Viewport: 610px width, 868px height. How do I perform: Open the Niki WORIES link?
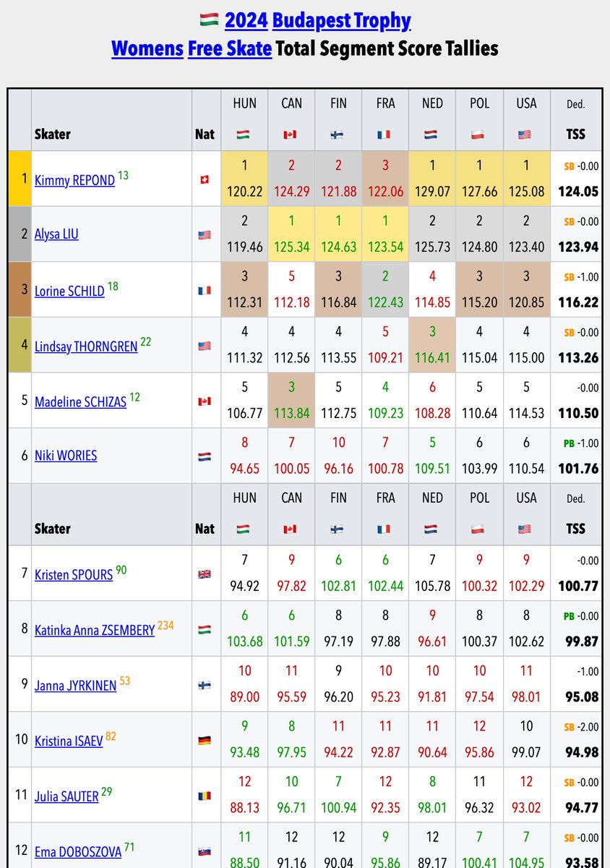(66, 456)
